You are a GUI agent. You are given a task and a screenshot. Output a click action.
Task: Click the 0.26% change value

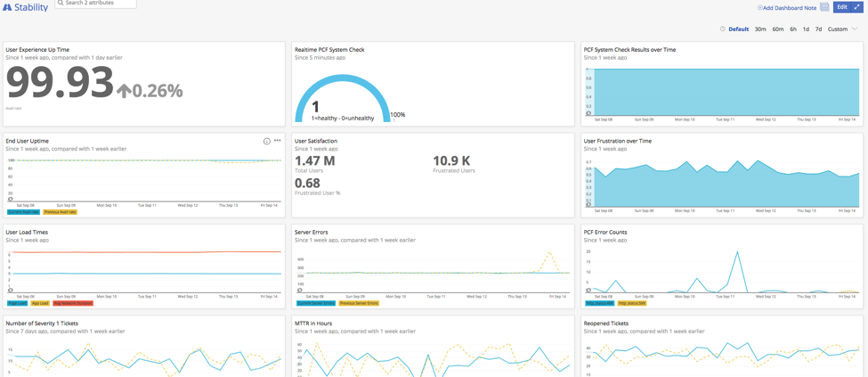click(x=158, y=91)
